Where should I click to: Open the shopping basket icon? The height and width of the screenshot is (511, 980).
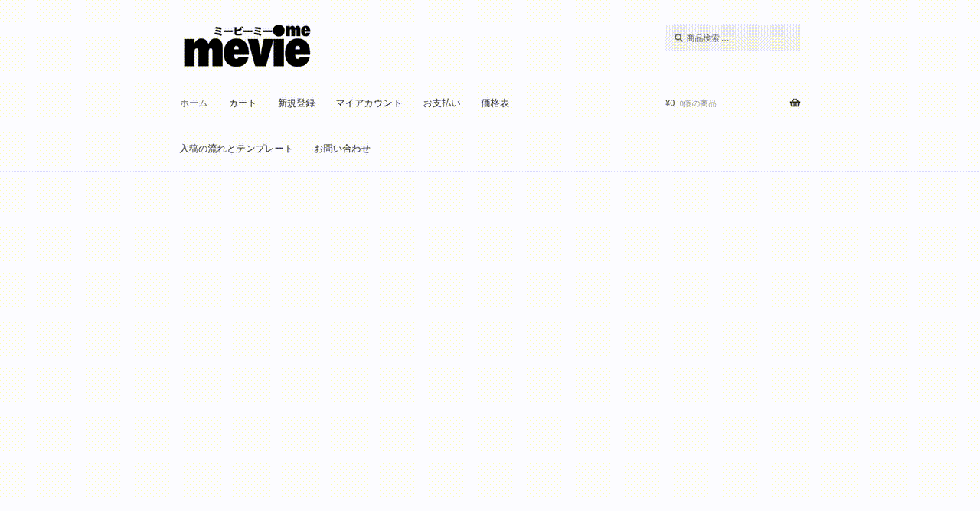point(795,103)
